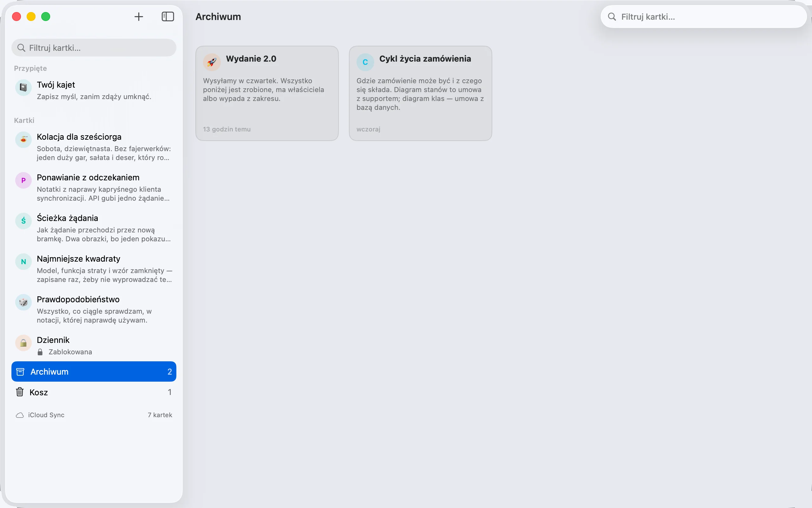
Task: Open the Wydanie 2.0 archived card
Action: coord(267,93)
